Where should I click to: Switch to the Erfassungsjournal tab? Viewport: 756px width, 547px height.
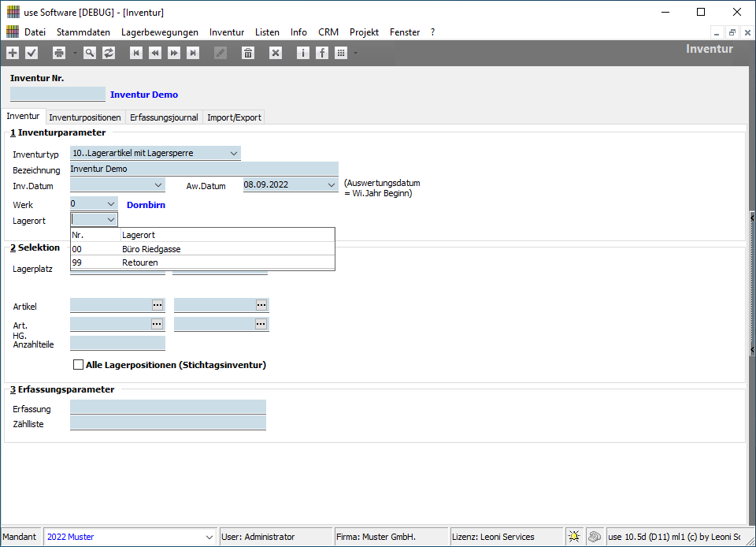click(x=164, y=117)
